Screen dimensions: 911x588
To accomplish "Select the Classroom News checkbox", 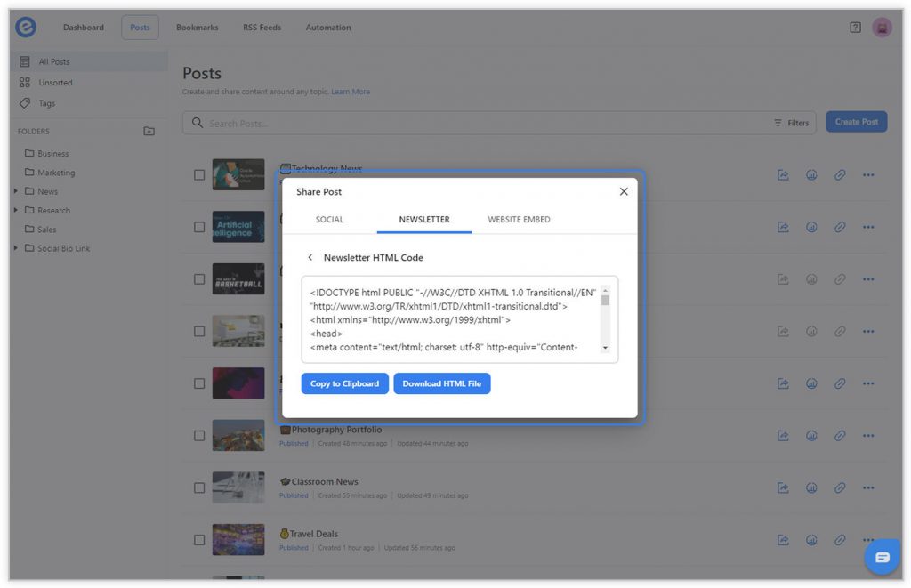I will (199, 487).
